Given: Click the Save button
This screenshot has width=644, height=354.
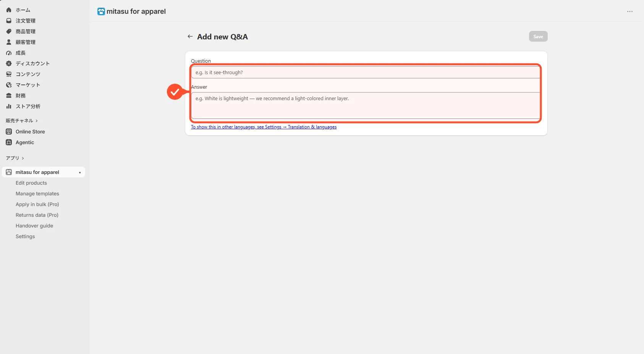Looking at the screenshot, I should point(538,36).
